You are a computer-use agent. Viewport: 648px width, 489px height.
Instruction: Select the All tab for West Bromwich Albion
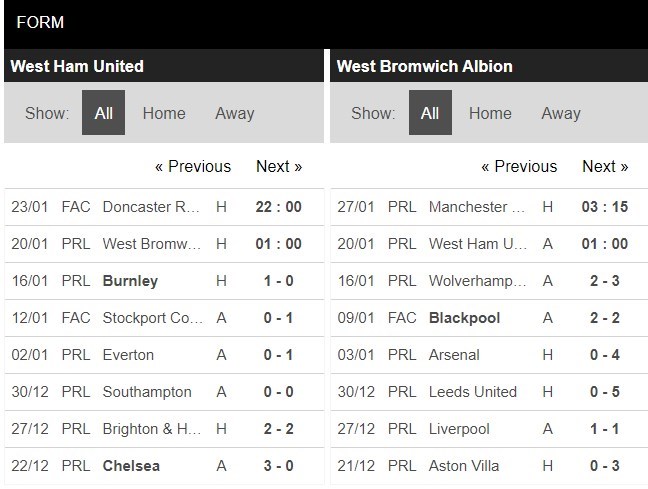click(430, 113)
